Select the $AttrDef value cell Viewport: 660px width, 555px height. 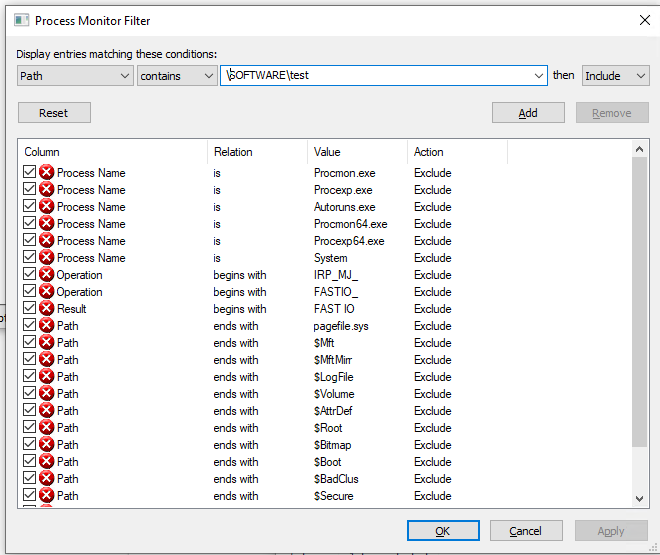coord(333,411)
